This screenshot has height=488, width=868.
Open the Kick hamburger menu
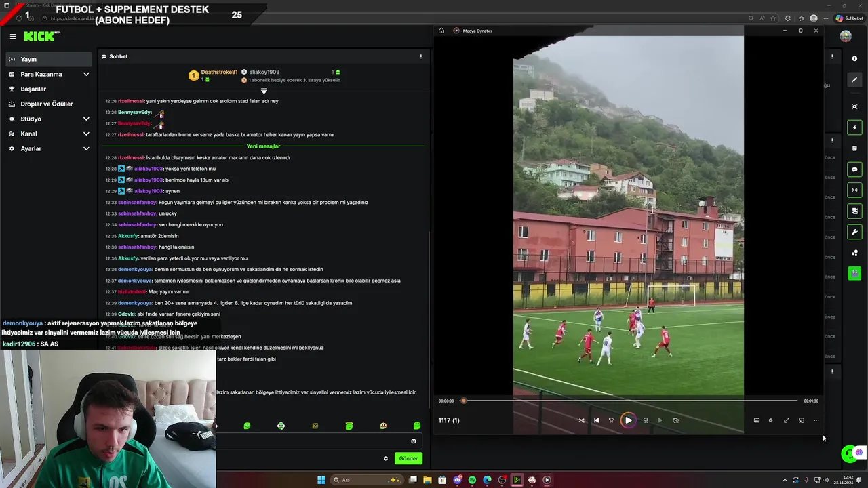tap(13, 37)
